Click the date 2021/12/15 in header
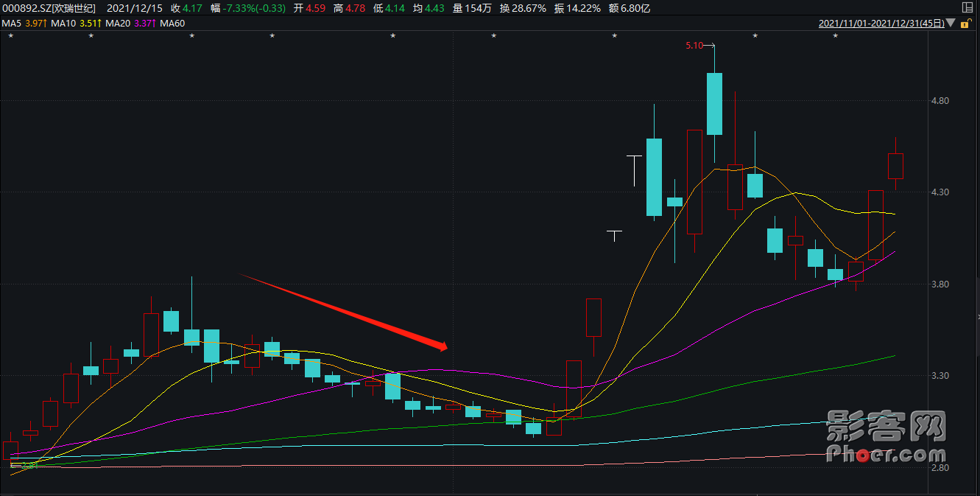The image size is (980, 496). tap(134, 8)
